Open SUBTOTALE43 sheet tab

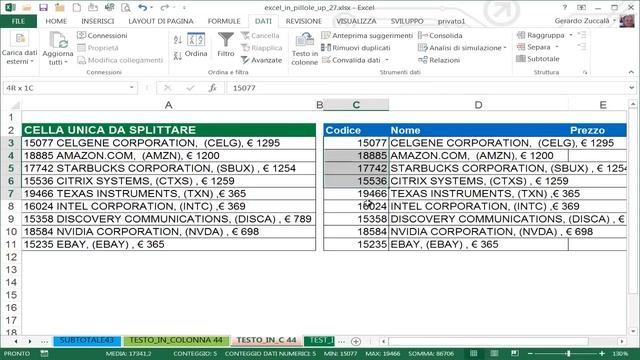(87, 340)
